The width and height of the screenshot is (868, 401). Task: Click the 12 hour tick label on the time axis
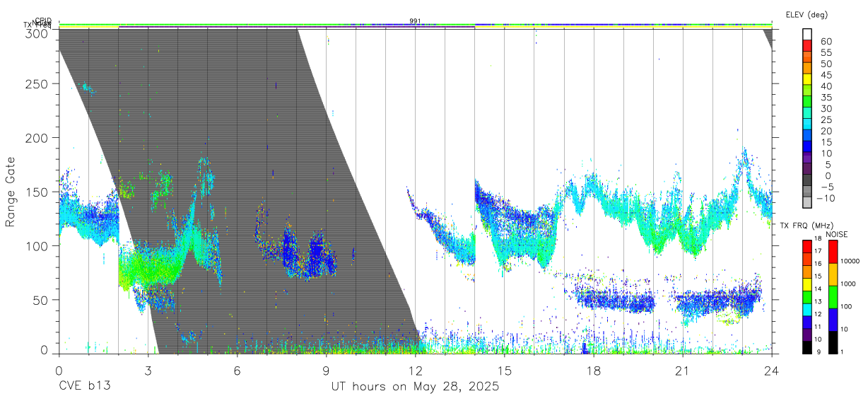[416, 371]
